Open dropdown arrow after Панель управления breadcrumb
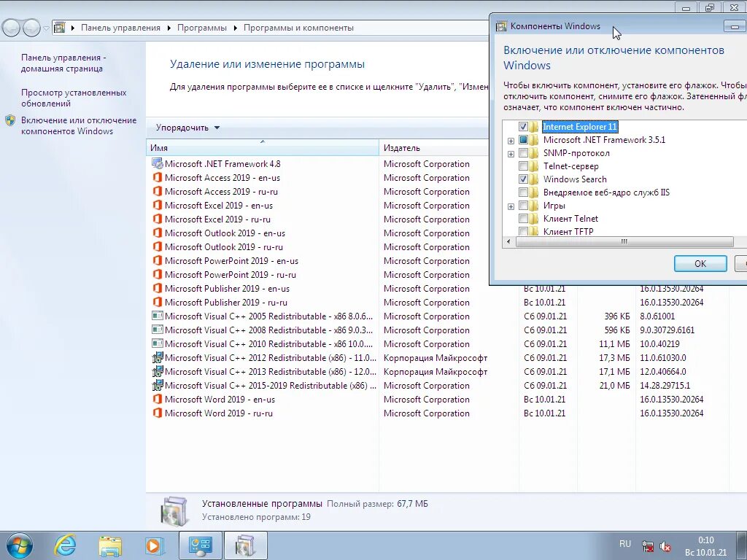The width and height of the screenshot is (747, 560). tap(169, 28)
